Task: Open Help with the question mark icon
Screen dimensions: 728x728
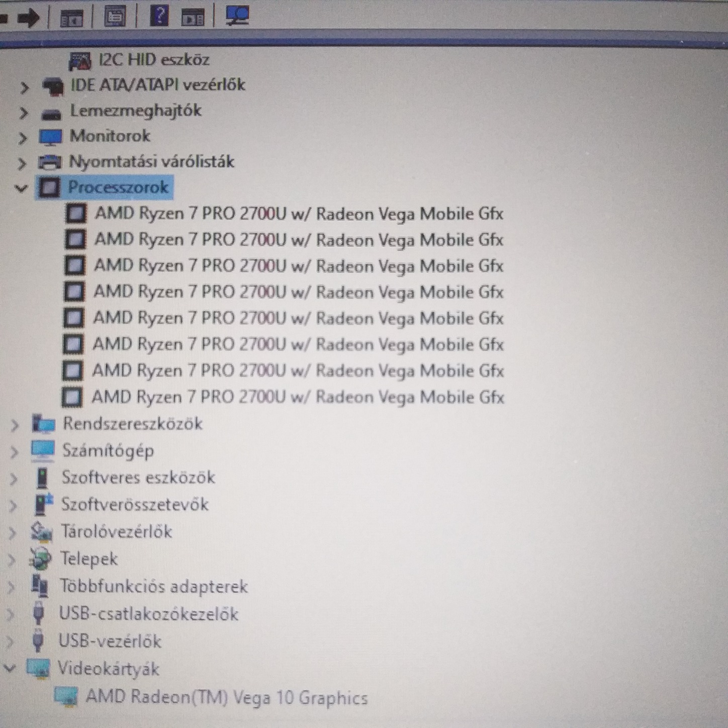Action: pos(159,16)
